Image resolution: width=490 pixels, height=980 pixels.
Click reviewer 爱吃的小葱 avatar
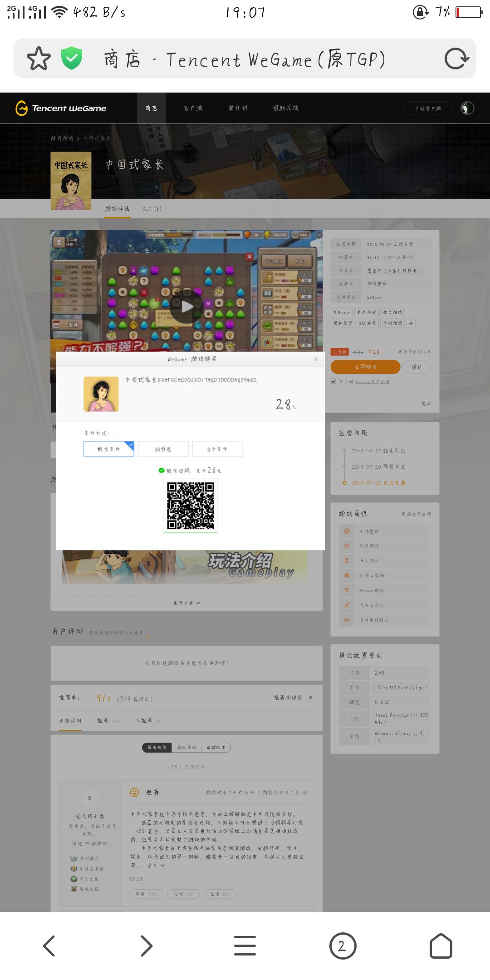click(x=89, y=798)
